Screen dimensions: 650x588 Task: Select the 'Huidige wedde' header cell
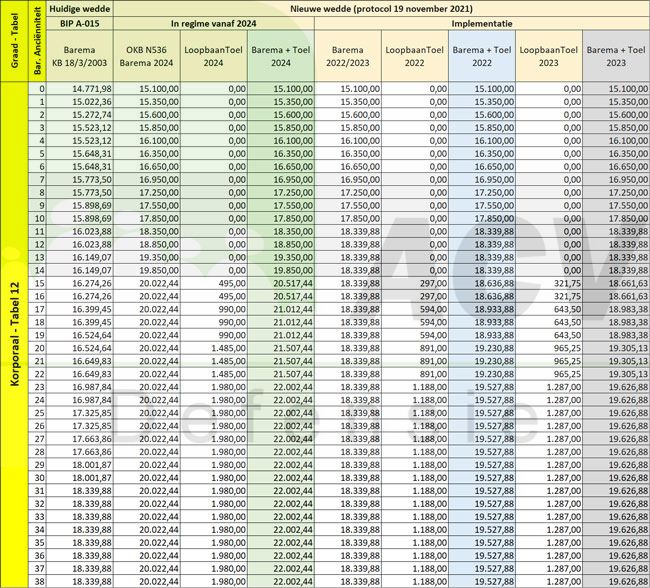tap(80, 9)
